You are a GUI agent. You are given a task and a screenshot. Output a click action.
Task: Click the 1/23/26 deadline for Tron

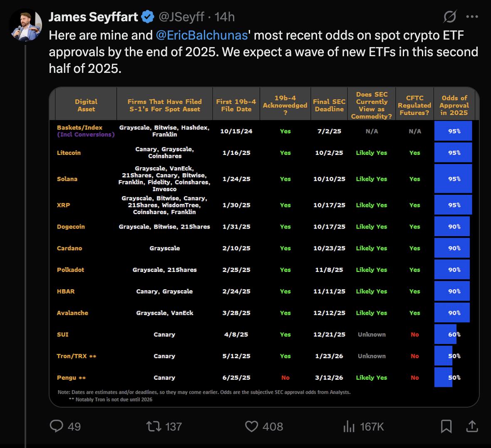click(x=329, y=356)
